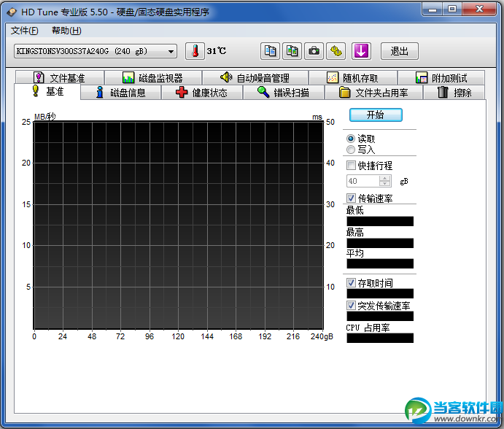This screenshot has height=429, width=504.
Task: Open the 帮助(H) menu
Action: click(x=66, y=31)
